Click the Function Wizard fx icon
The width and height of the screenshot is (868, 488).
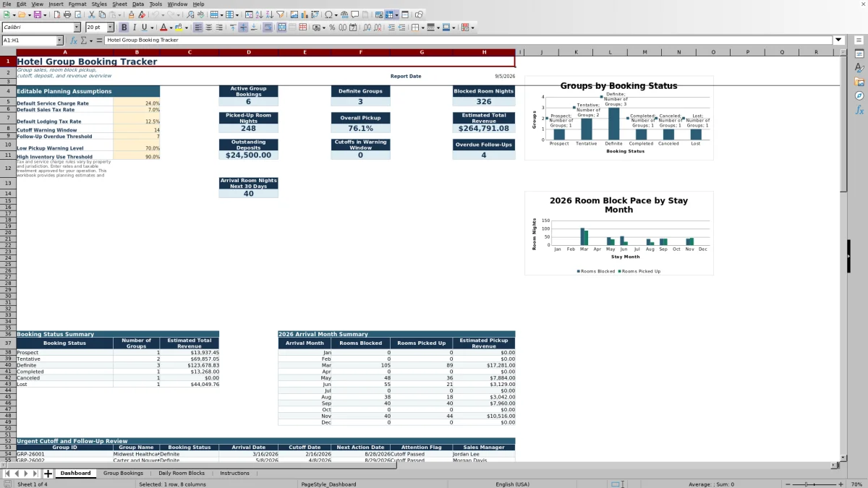[x=74, y=40]
